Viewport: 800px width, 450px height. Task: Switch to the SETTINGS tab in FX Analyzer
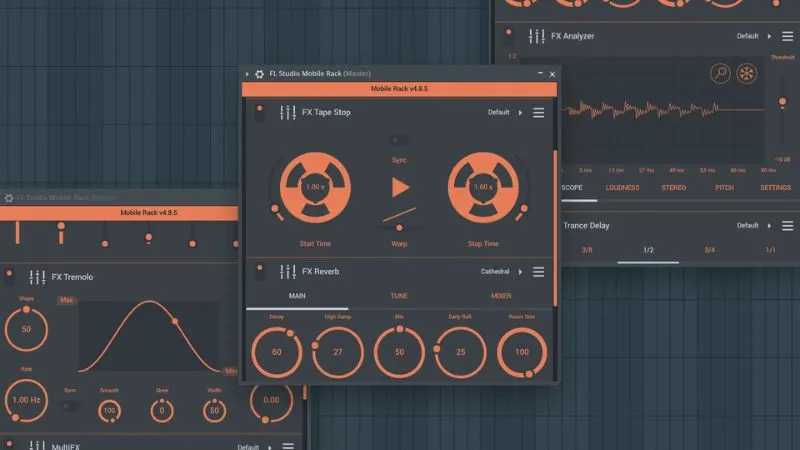[x=775, y=188]
